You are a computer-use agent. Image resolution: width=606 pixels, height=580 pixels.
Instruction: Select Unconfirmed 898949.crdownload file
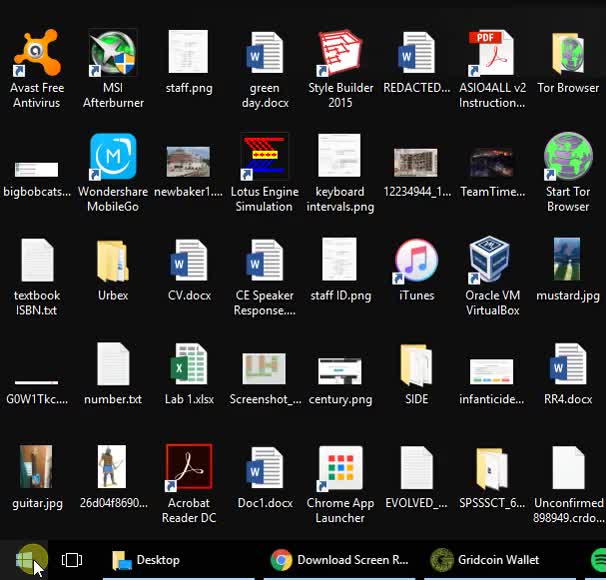(x=568, y=468)
